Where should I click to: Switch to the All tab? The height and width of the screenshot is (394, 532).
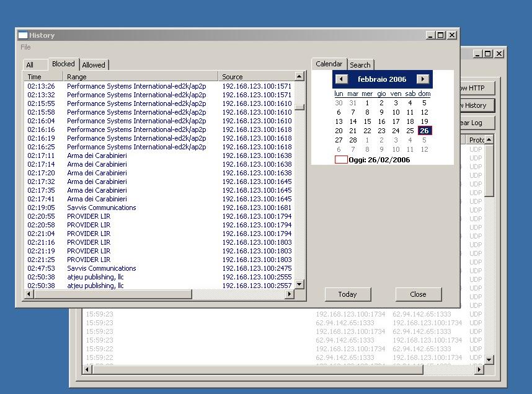click(30, 65)
